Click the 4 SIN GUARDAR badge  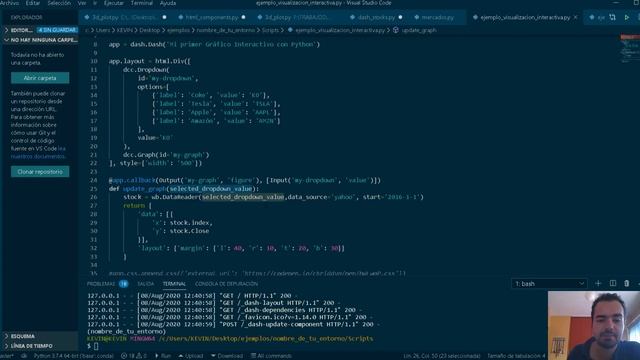[57, 30]
